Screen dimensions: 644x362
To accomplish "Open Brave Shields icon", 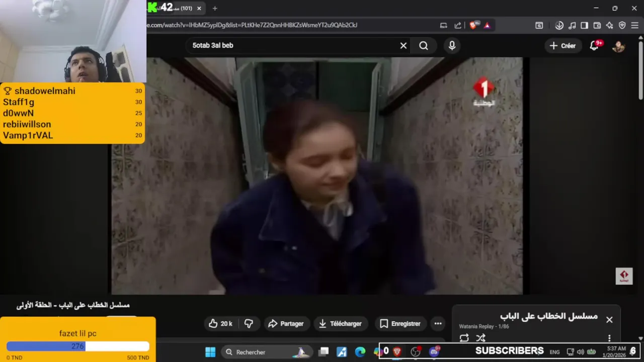I will [x=473, y=25].
